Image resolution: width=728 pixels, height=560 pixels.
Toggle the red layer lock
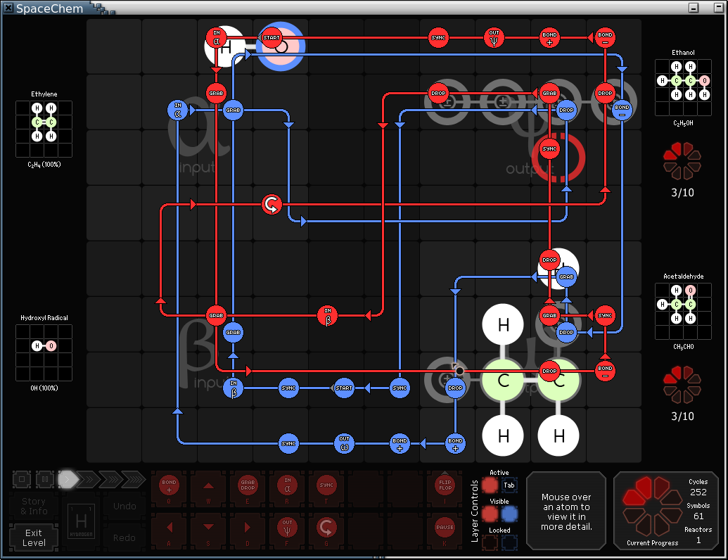pyautogui.click(x=490, y=542)
